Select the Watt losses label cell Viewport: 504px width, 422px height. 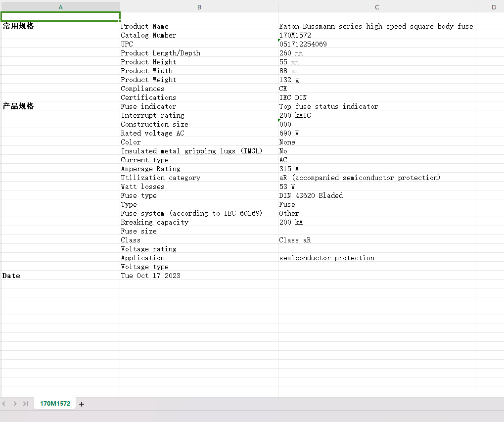click(199, 187)
